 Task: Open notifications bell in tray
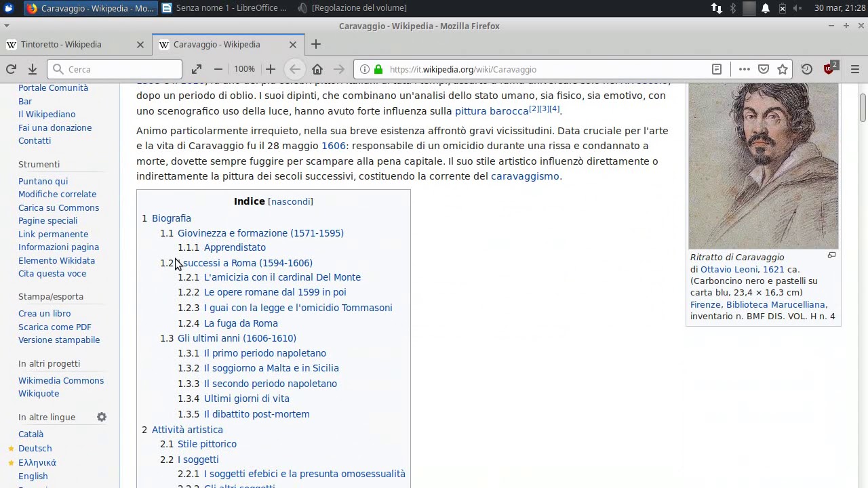[x=766, y=8]
